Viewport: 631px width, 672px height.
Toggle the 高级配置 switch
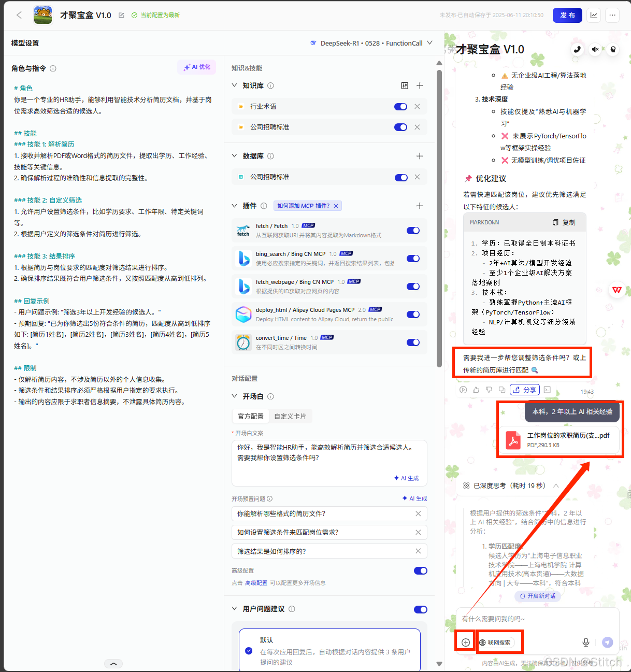click(421, 570)
